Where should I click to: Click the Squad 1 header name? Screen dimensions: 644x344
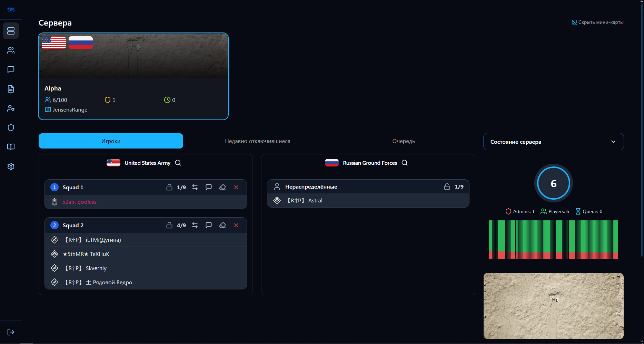pos(73,187)
